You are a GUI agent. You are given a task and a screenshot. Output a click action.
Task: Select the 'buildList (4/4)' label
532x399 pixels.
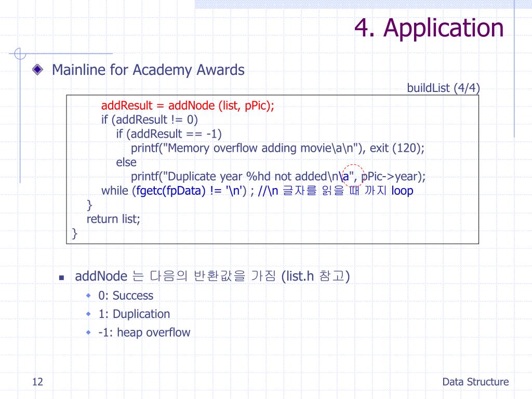[443, 88]
